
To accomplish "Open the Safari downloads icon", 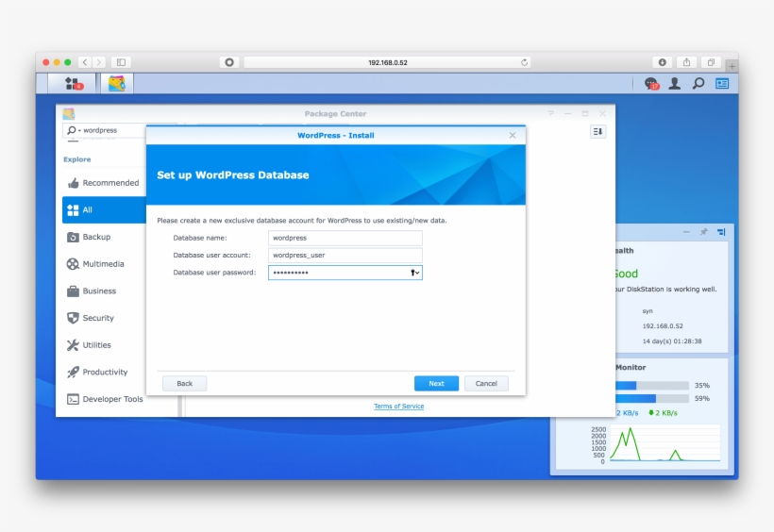I will tap(663, 62).
